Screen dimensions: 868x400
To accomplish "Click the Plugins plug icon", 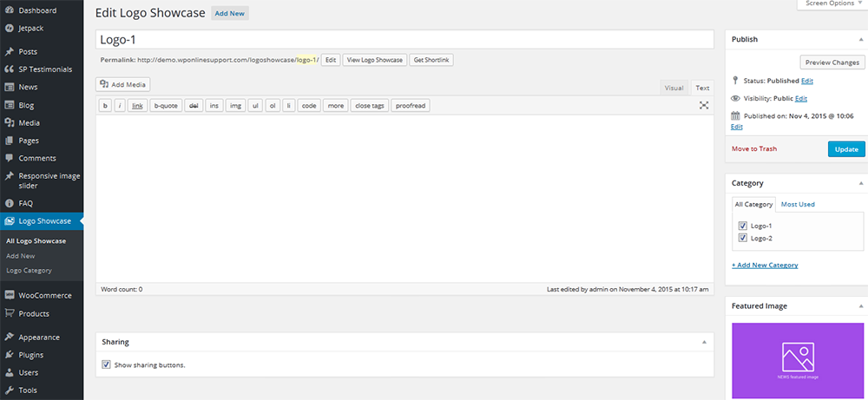I will pyautogui.click(x=9, y=355).
